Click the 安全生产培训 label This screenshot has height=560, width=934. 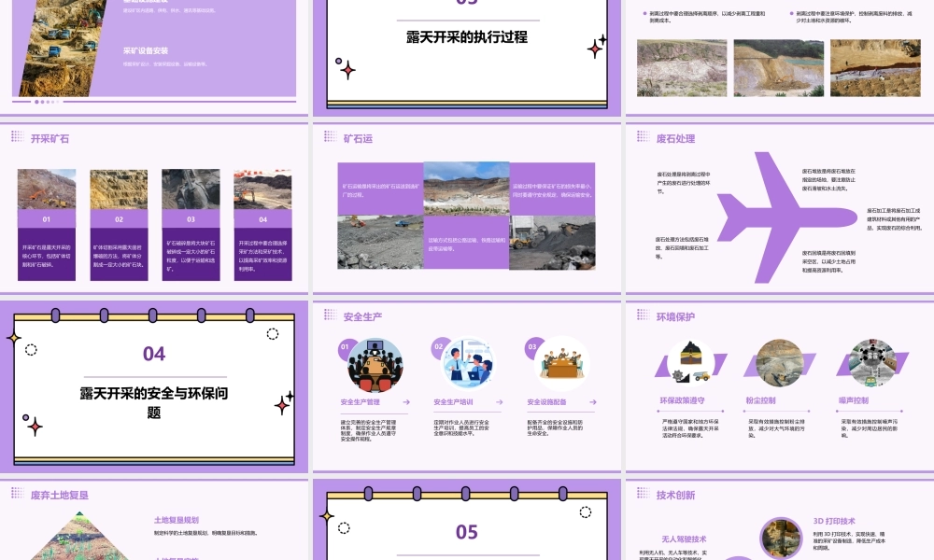(x=453, y=402)
